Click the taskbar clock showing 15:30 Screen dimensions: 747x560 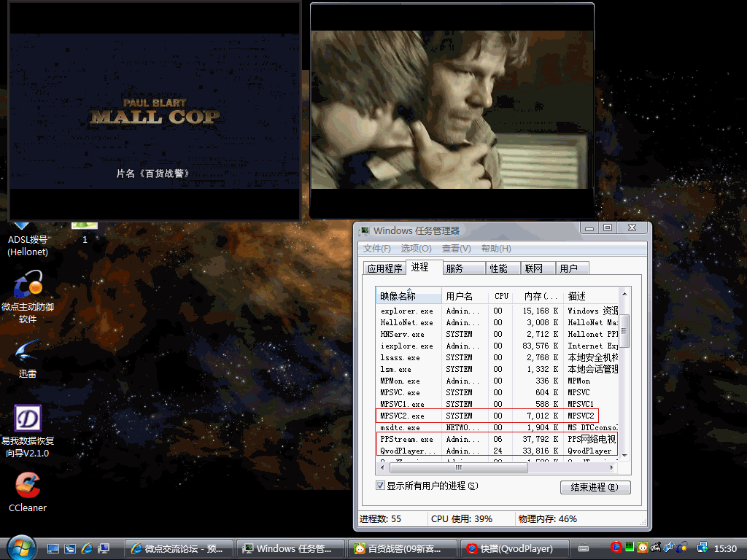(725, 548)
